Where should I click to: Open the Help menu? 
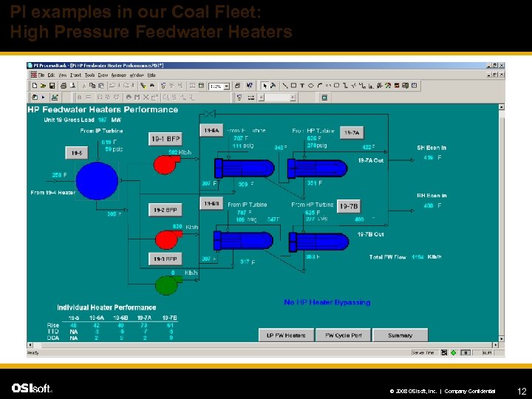151,75
